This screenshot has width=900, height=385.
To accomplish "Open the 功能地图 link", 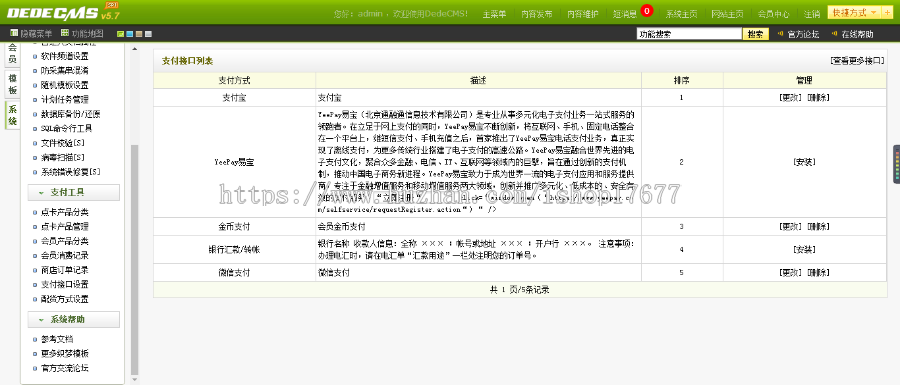I will [x=87, y=34].
